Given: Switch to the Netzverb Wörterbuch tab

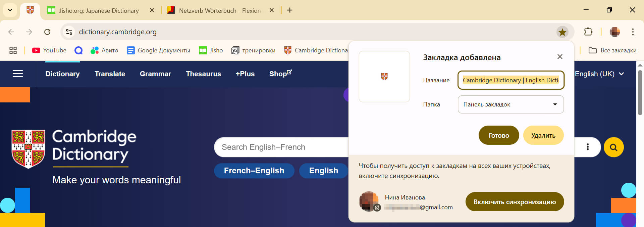Looking at the screenshot, I should click(220, 10).
